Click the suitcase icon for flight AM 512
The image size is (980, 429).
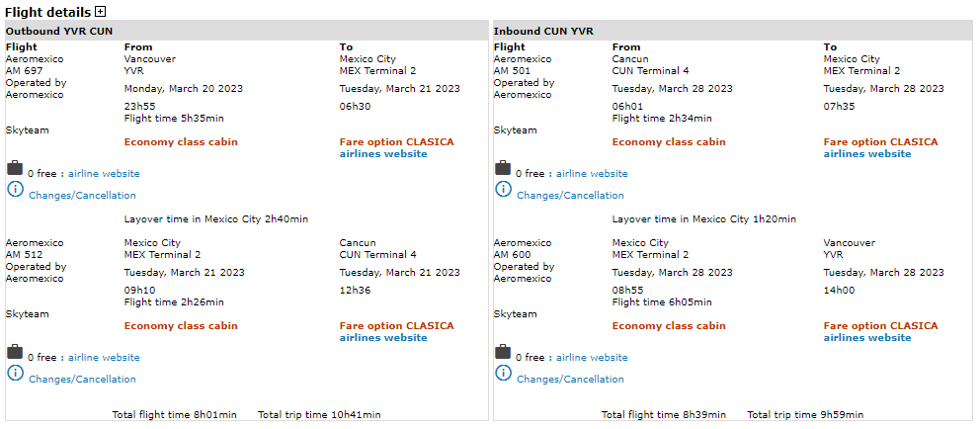(15, 352)
